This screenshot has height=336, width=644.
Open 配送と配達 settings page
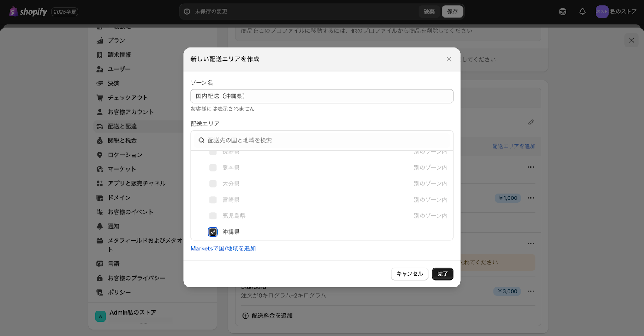pyautogui.click(x=122, y=126)
